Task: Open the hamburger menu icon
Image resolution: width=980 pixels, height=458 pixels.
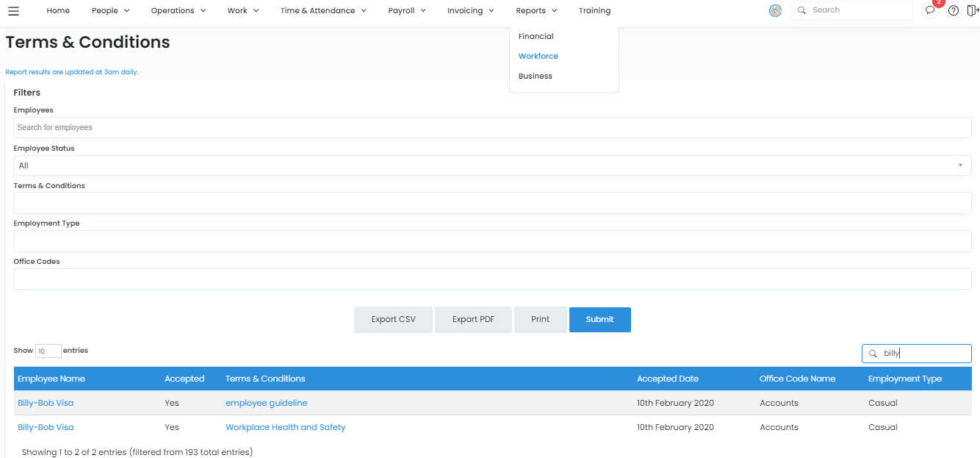Action: 13,11
